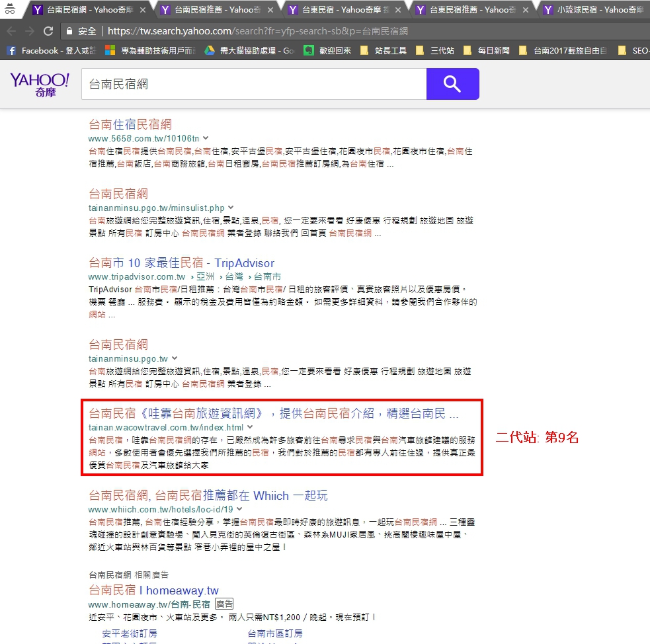Open 台南民宿網 Whiich 一起玩 result
The width and height of the screenshot is (650, 644).
208,495
